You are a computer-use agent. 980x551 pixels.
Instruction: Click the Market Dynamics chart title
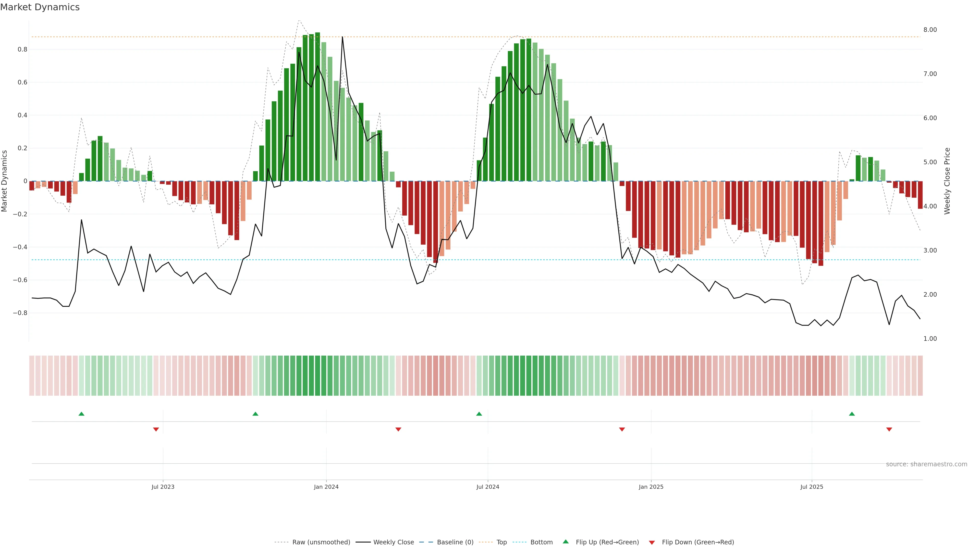(40, 7)
